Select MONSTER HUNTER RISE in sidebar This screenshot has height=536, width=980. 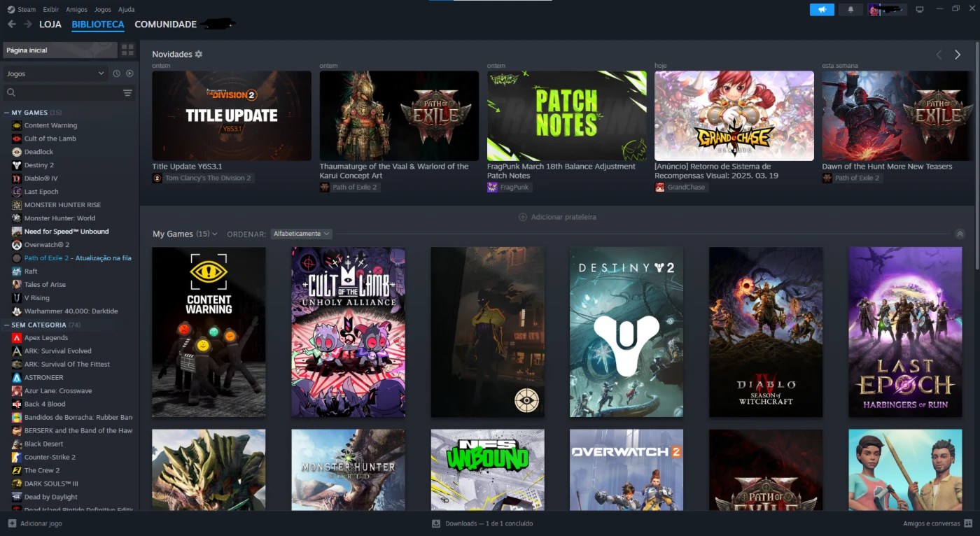coord(62,205)
